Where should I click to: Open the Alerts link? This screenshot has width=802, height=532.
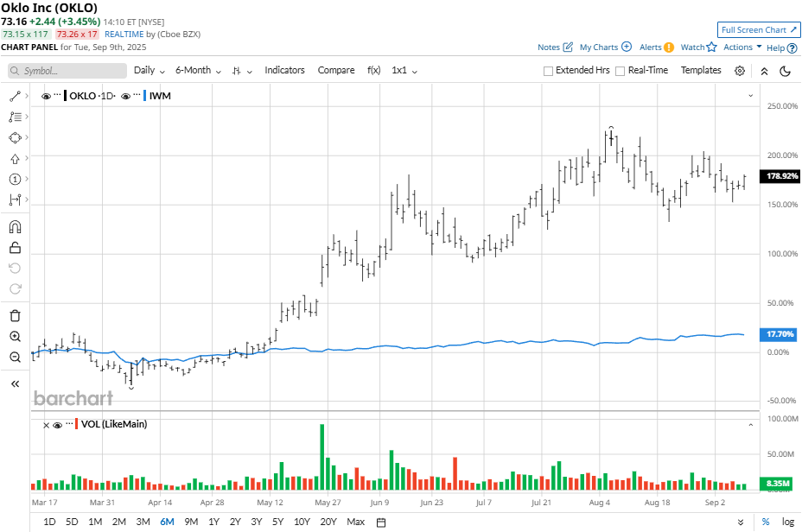[651, 47]
